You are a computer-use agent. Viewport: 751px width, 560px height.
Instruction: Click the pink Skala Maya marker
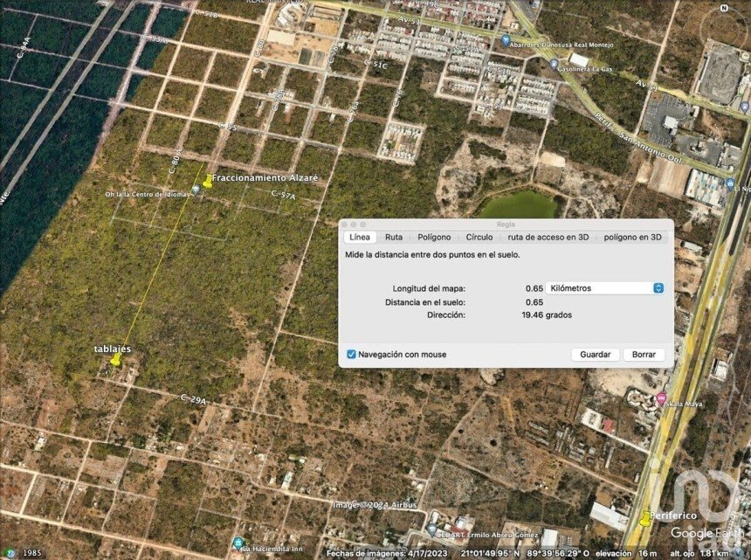(661, 398)
